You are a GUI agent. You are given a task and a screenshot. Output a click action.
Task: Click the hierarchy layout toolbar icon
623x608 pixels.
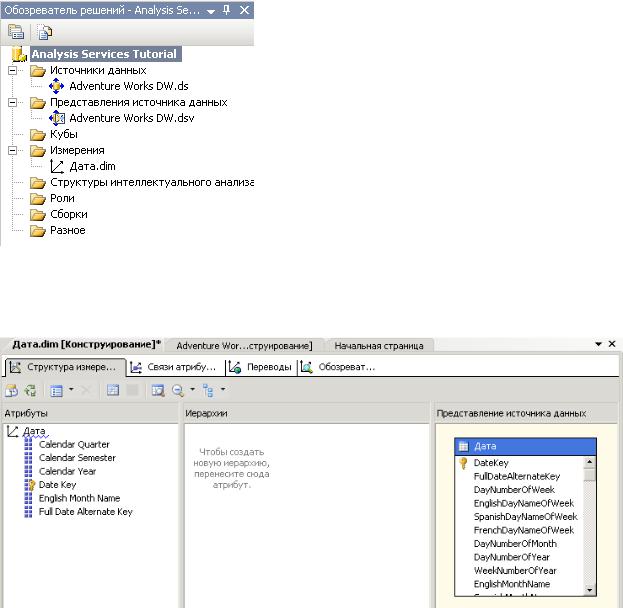click(x=208, y=391)
